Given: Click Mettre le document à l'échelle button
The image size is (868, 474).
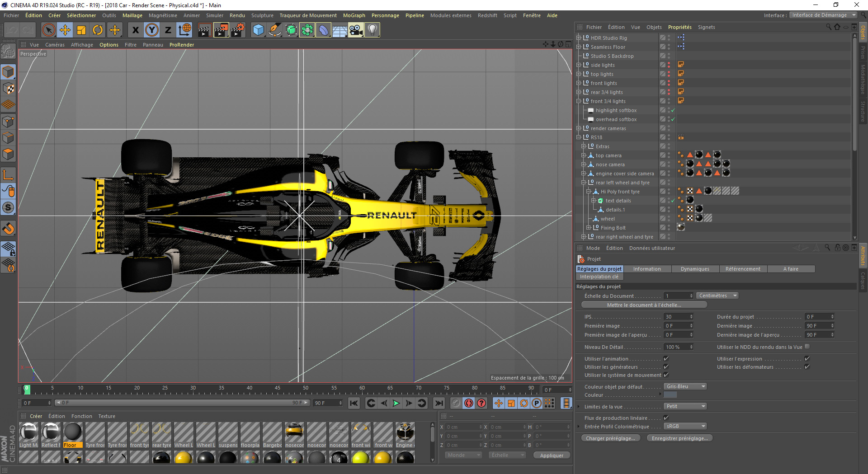Looking at the screenshot, I should [x=644, y=305].
